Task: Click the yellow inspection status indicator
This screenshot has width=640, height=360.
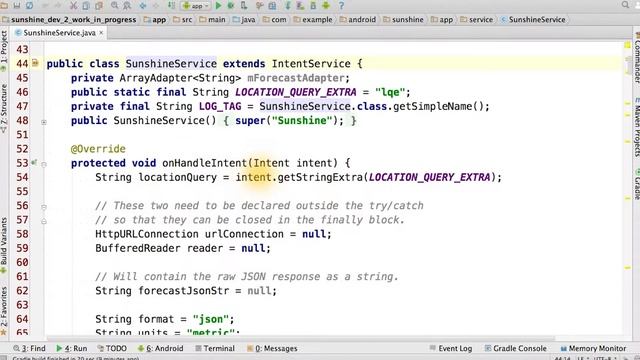Action: pyautogui.click(x=627, y=44)
